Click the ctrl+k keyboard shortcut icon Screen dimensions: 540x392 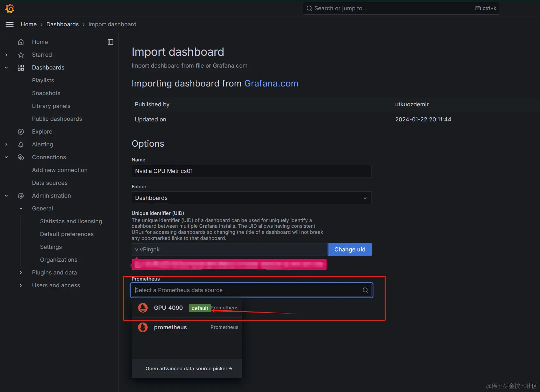coord(478,8)
